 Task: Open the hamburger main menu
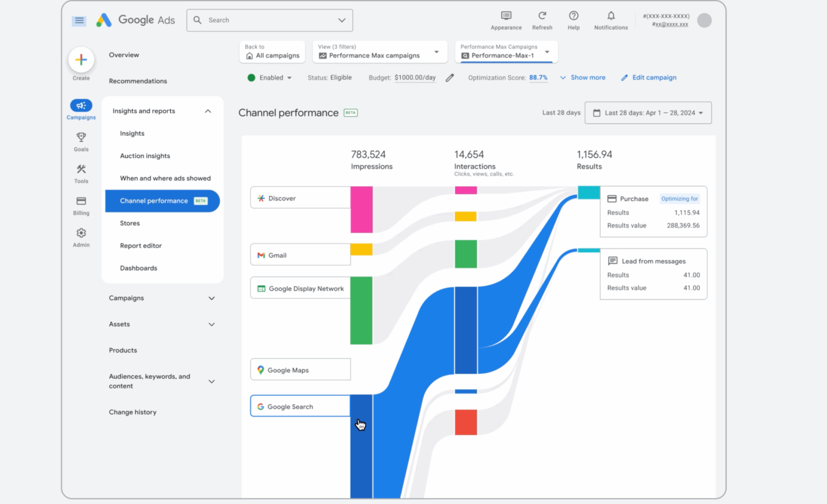tap(79, 20)
